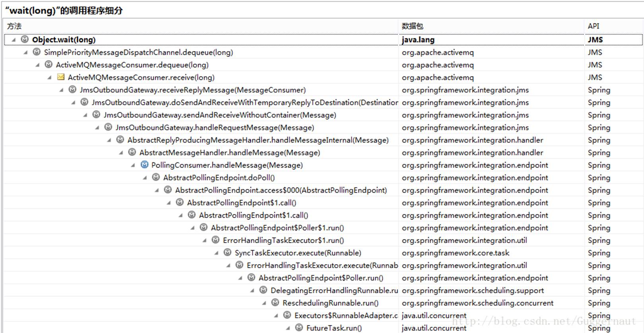Click icon of doSendAndReceiveWithTemporaryReplyToDestination row
Screen dimensions: 644x333
[x=84, y=102]
